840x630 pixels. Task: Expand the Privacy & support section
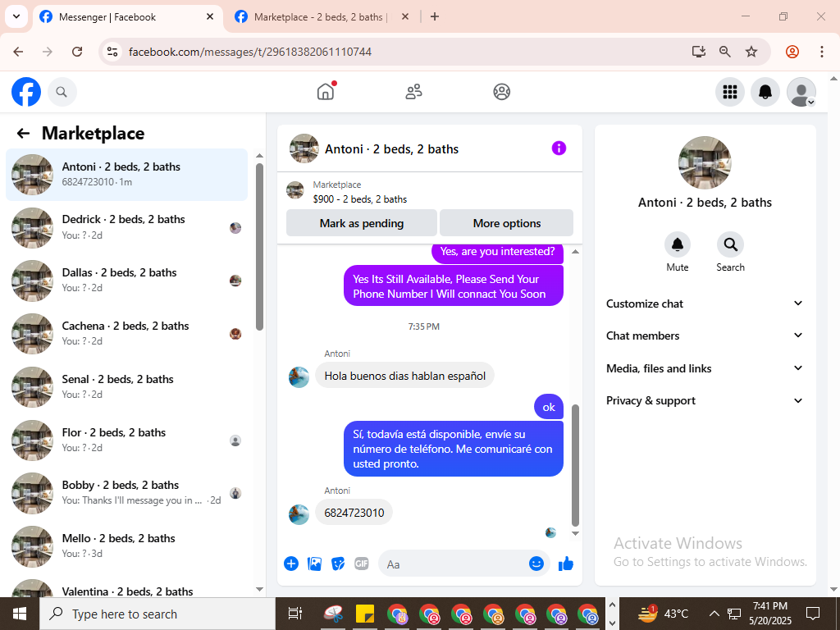click(x=705, y=400)
